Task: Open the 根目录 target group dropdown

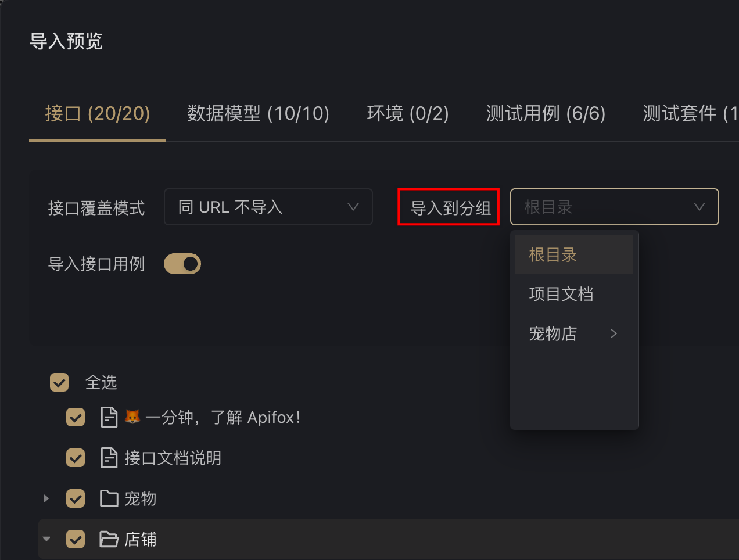Action: [x=615, y=207]
